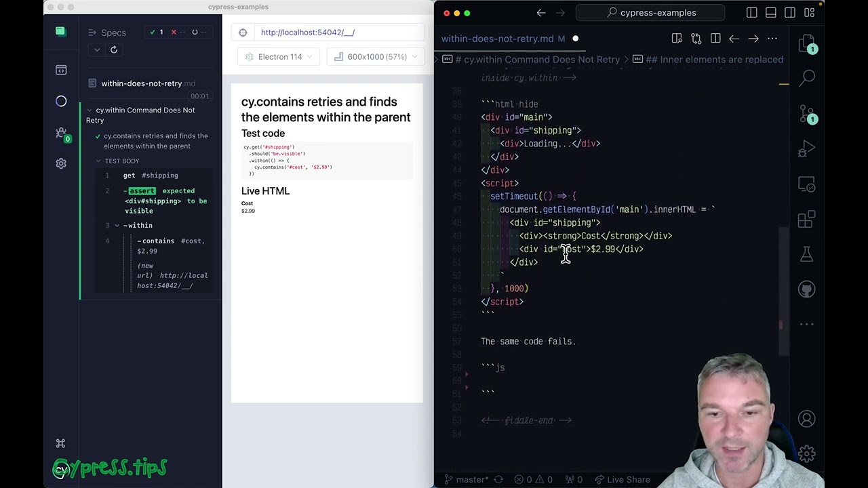Open the 600x1000 viewport dropdown
Screen dimensions: 868x488
[x=375, y=57]
